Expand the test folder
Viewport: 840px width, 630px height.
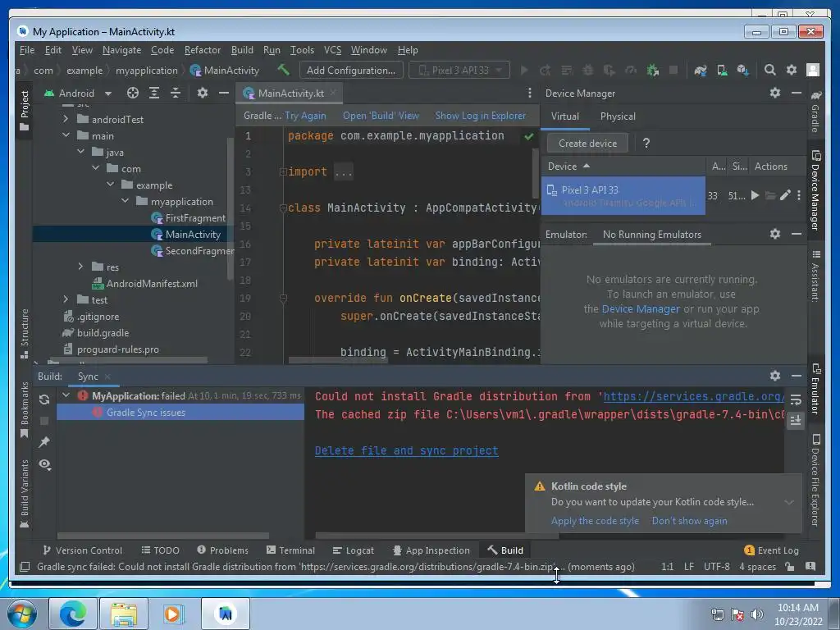(x=66, y=299)
